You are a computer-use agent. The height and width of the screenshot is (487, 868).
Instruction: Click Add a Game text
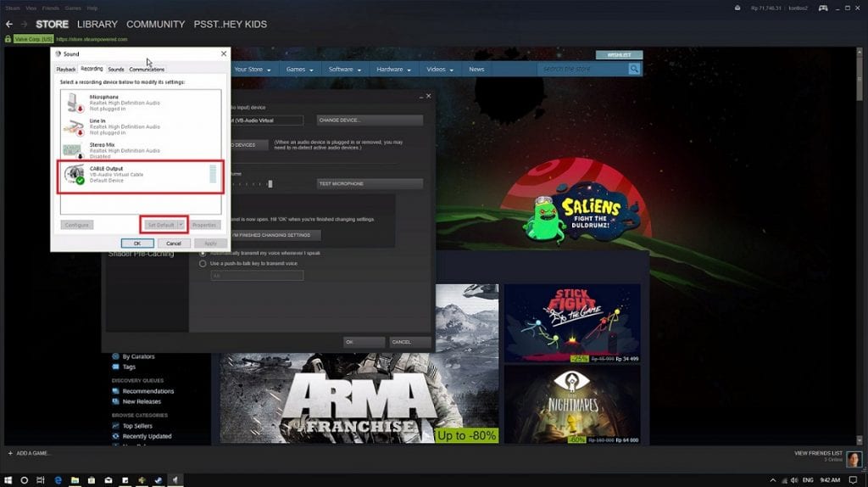coord(33,453)
